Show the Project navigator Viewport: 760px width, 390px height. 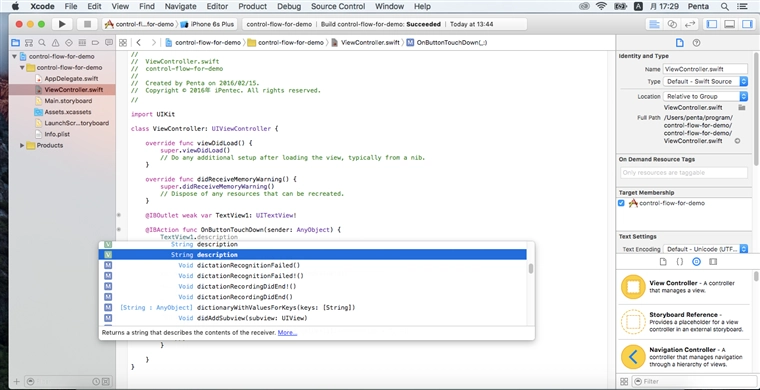[x=16, y=43]
